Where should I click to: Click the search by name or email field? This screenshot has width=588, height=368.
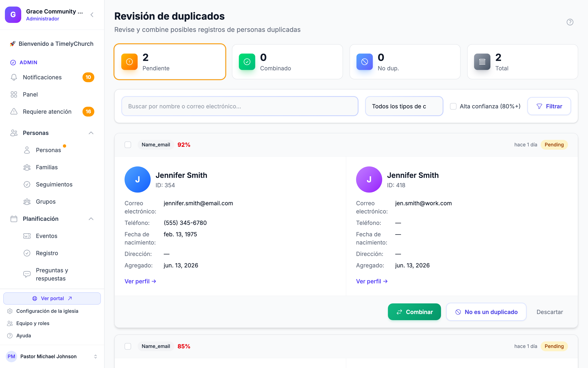pyautogui.click(x=240, y=106)
